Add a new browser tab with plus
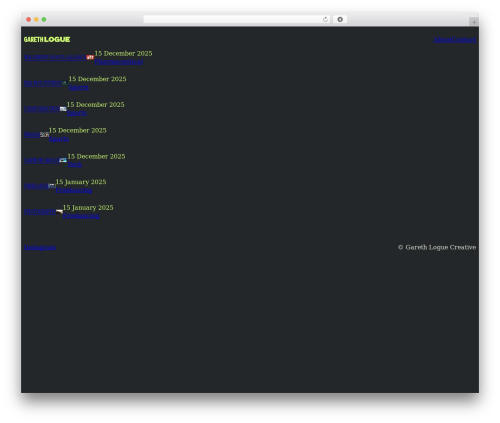 pyautogui.click(x=474, y=22)
